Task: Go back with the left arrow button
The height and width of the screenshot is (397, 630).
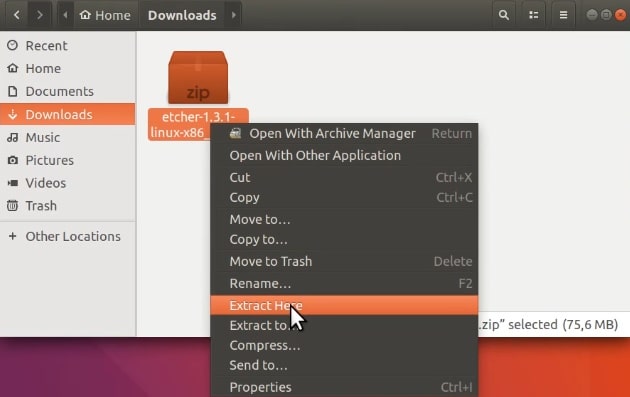Action: coord(17,15)
